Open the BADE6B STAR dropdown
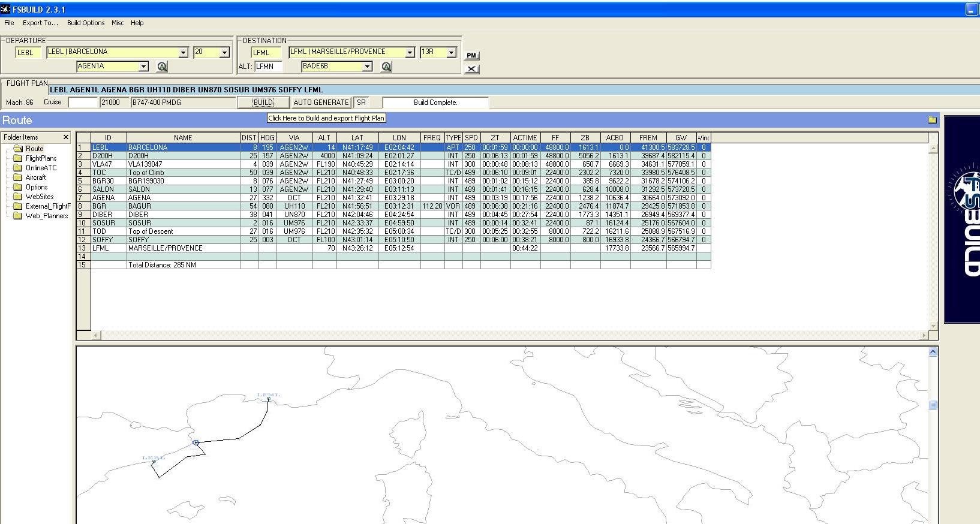Image resolution: width=980 pixels, height=524 pixels. pyautogui.click(x=367, y=66)
